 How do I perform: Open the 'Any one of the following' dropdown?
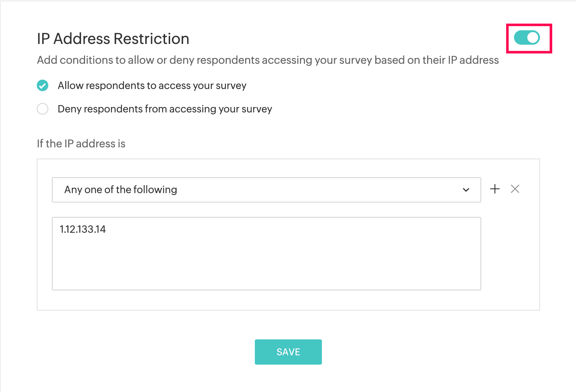(266, 190)
